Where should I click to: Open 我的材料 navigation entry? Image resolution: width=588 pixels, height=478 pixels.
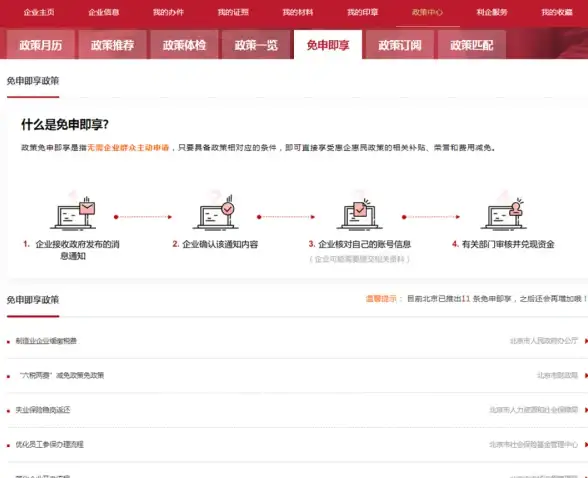298,12
